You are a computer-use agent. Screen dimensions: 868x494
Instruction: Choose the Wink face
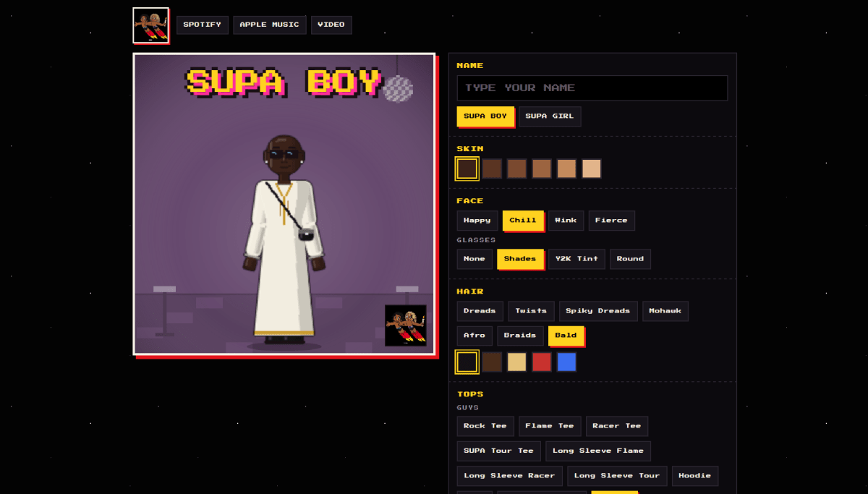tap(566, 221)
